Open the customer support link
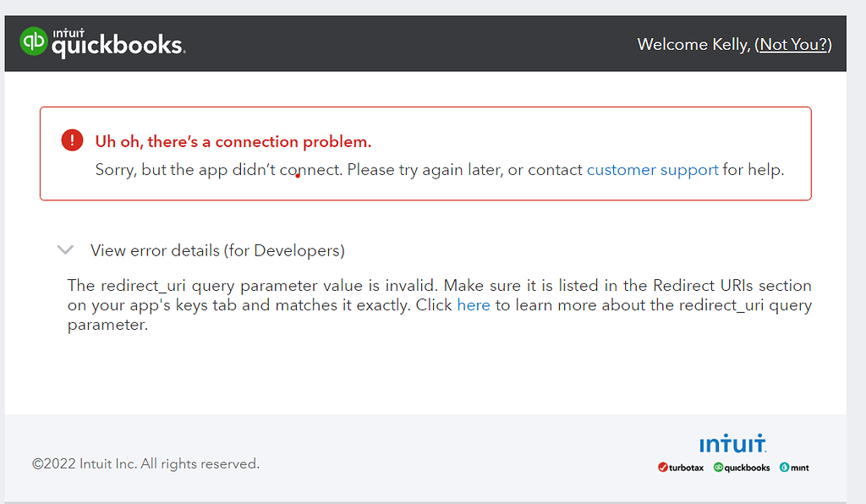The image size is (866, 504). pyautogui.click(x=652, y=169)
